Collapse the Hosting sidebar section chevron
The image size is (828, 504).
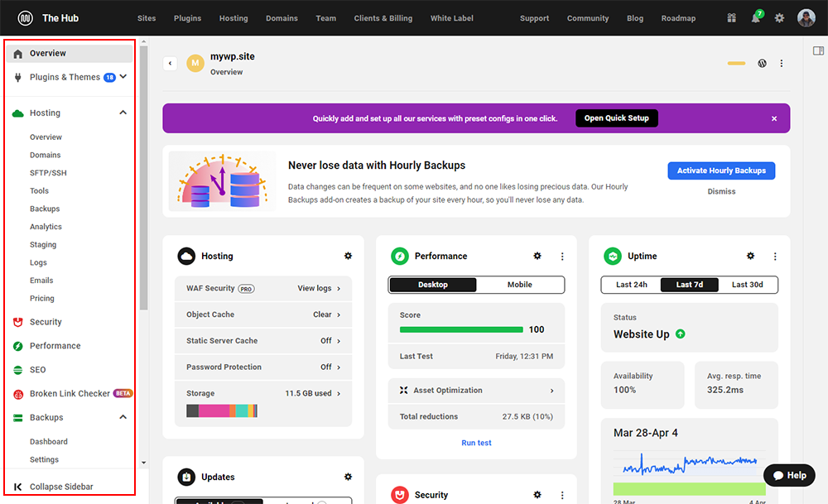click(x=123, y=113)
